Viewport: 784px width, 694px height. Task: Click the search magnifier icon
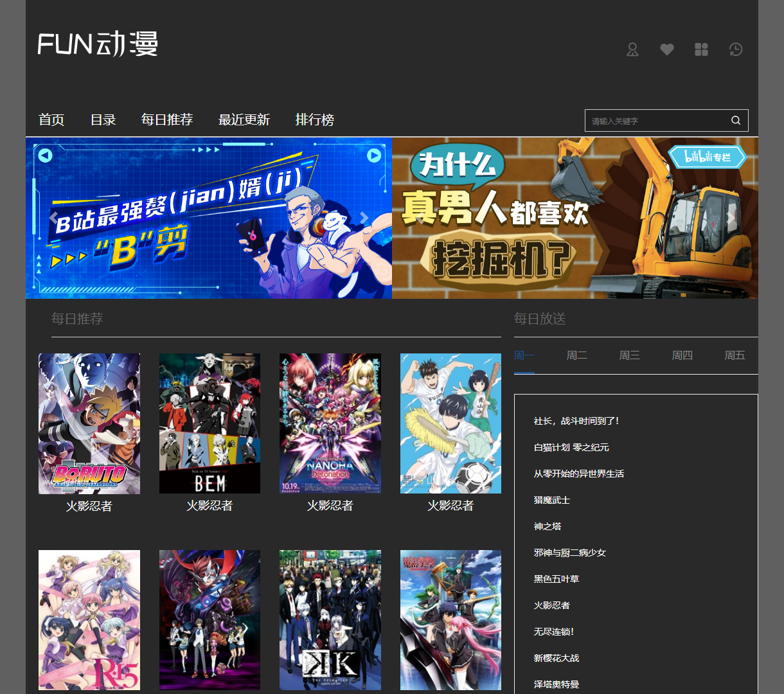click(x=735, y=120)
